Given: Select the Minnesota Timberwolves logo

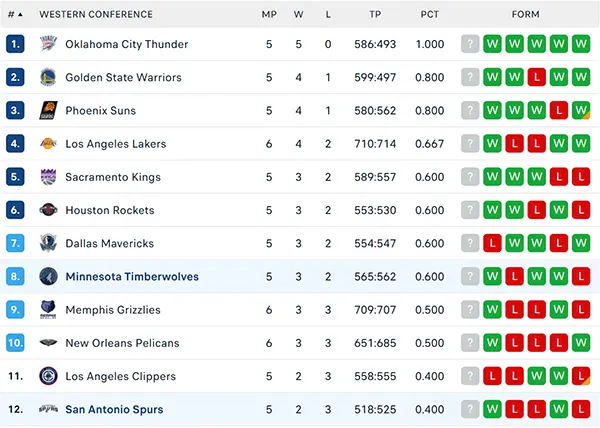Looking at the screenshot, I should [x=49, y=276].
